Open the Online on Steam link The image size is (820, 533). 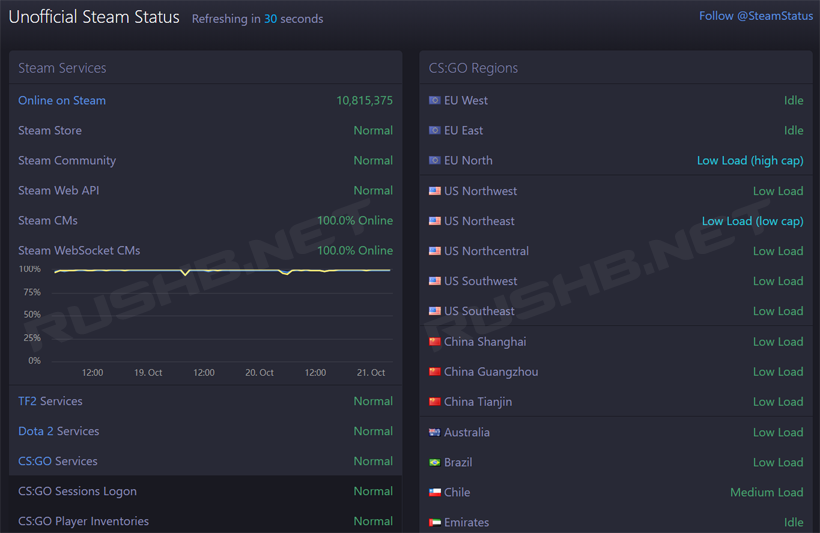[62, 100]
